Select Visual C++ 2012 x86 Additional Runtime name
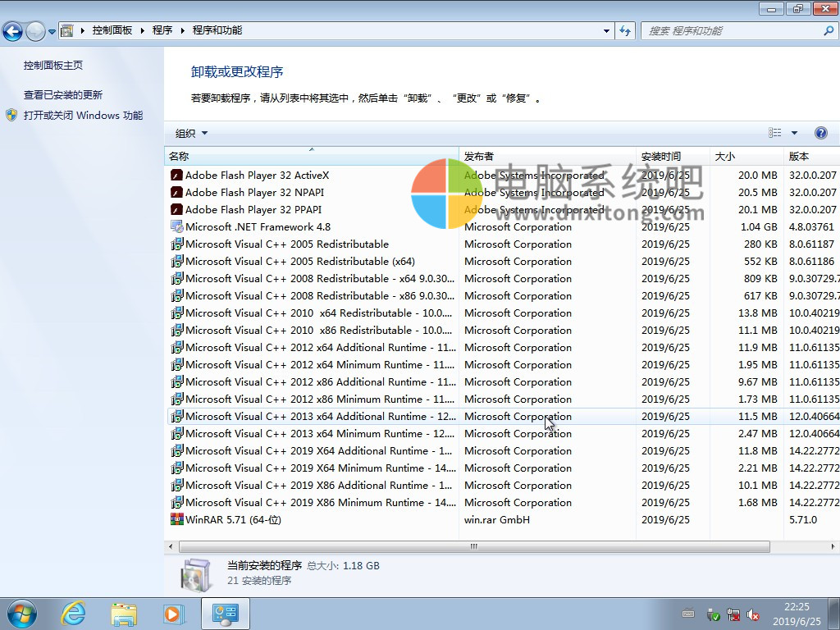 [321, 381]
